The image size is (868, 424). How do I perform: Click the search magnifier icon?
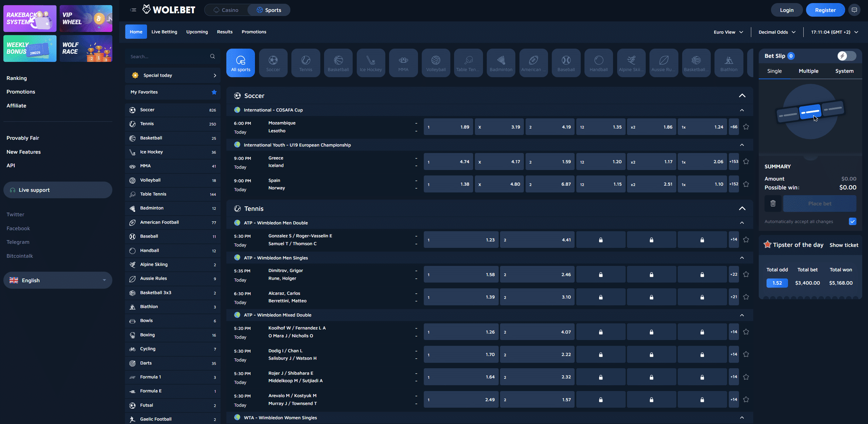pos(212,56)
